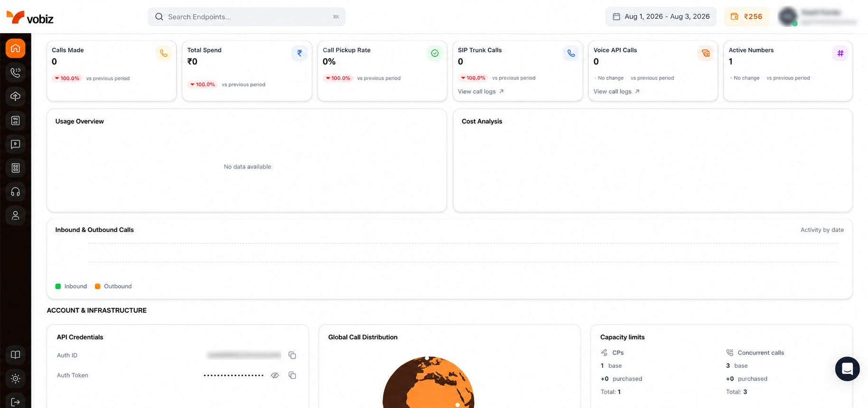Viewport: 868px width, 408px height.
Task: Click the ⌘K shortcut hint in search
Action: tap(336, 17)
